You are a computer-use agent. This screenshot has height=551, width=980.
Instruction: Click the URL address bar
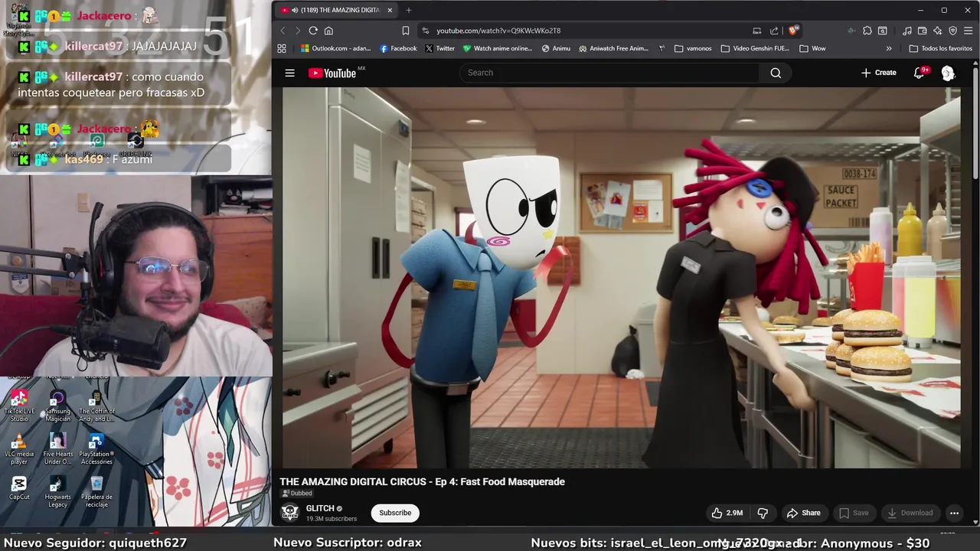[590, 31]
